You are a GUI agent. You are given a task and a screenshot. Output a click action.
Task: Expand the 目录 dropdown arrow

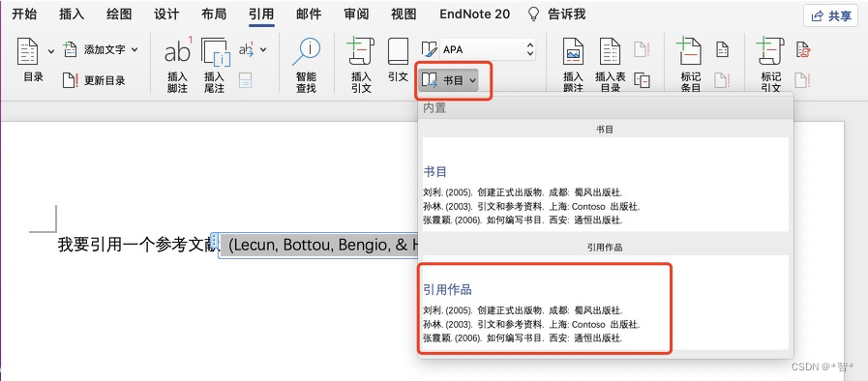(51, 51)
